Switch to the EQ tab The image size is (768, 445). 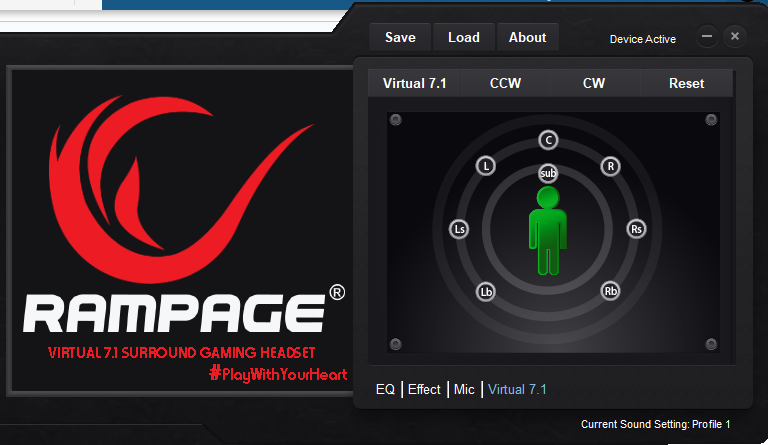(385, 390)
